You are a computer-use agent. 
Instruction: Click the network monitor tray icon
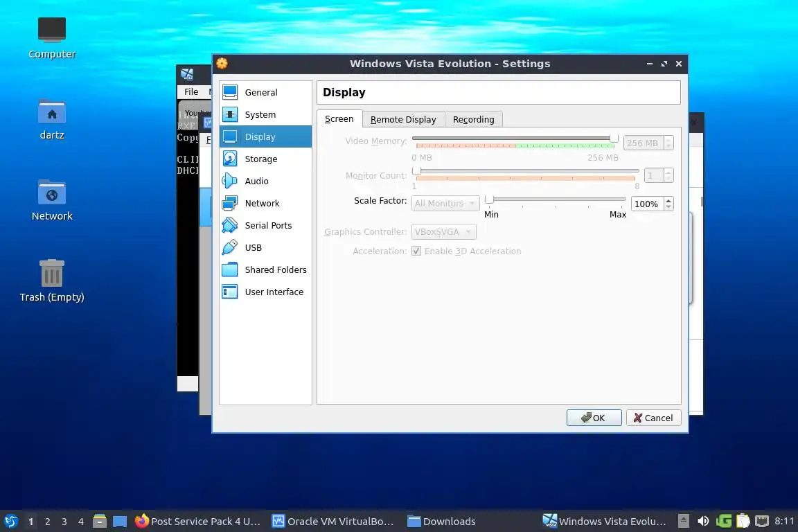click(762, 521)
